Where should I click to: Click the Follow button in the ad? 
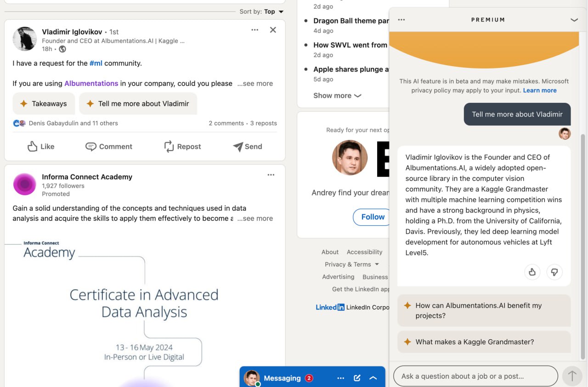[x=371, y=217]
